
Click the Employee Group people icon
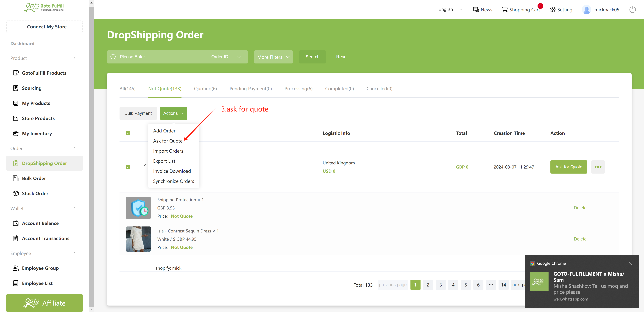[16, 268]
